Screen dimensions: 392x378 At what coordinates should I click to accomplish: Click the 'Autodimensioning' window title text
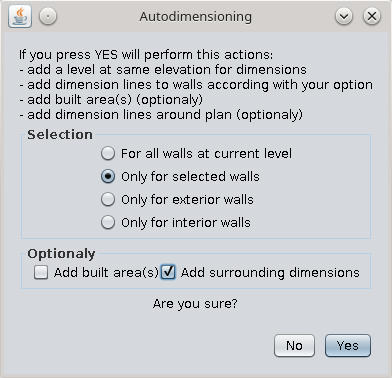195,16
